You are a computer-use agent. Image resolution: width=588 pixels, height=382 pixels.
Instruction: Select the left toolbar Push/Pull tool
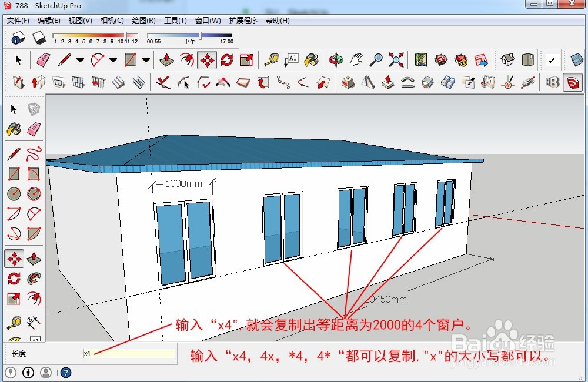pos(34,258)
